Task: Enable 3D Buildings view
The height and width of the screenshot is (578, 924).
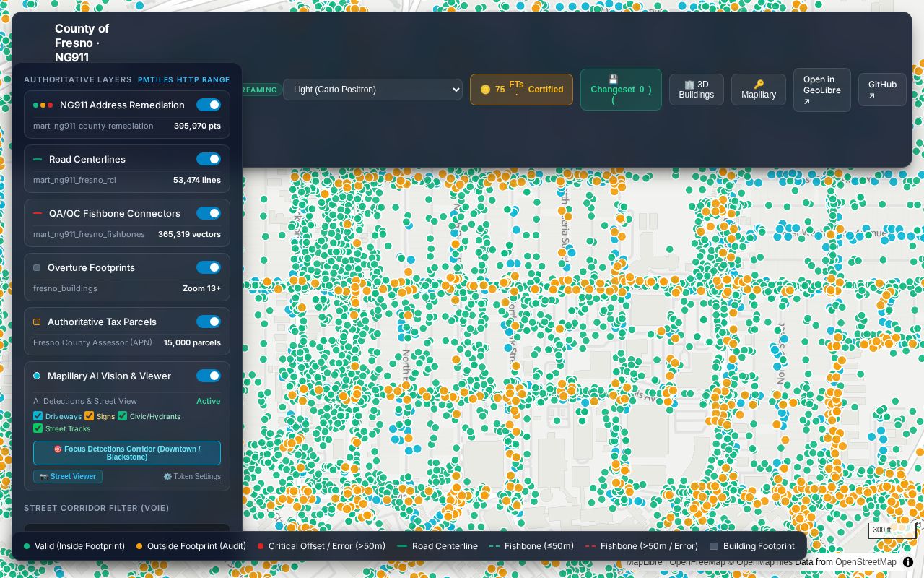Action: point(697,90)
